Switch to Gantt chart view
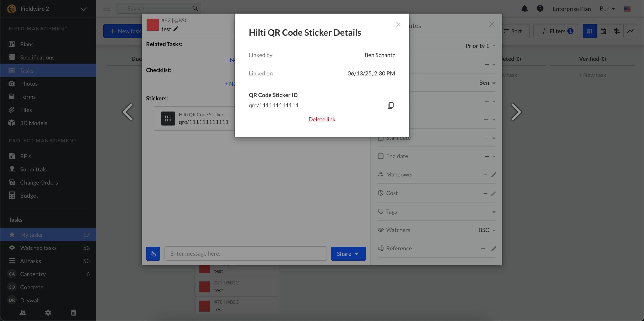The width and height of the screenshot is (644, 321). point(616,31)
